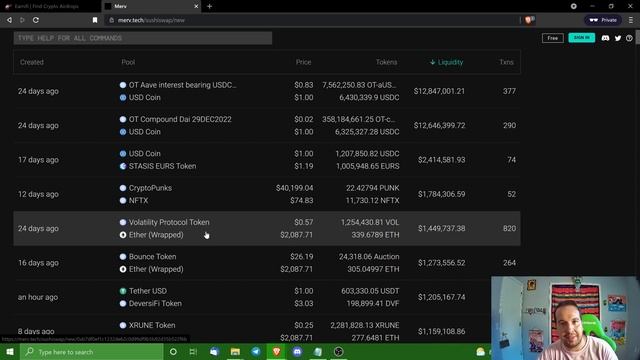The image size is (640, 360).
Task: Click the browser forward arrow
Action: pyautogui.click(x=22, y=20)
